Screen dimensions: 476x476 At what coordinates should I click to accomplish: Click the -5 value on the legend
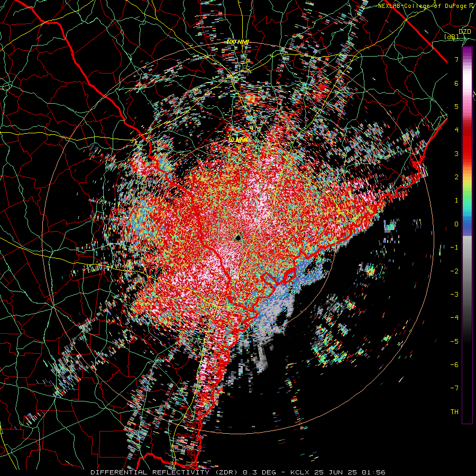(x=454, y=342)
